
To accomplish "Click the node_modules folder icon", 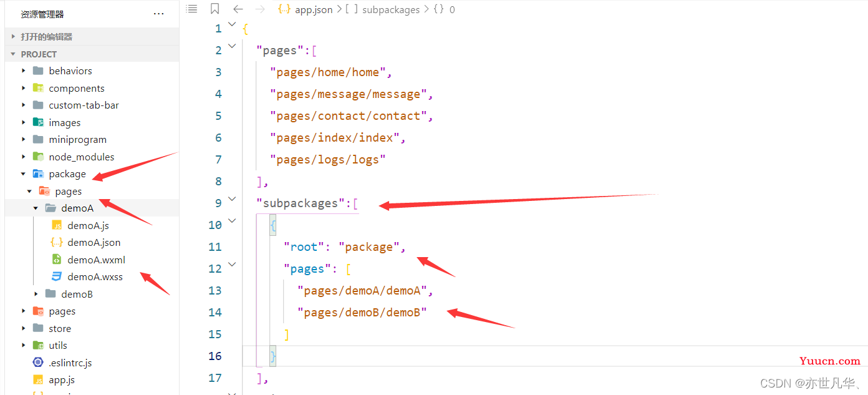I will 38,157.
